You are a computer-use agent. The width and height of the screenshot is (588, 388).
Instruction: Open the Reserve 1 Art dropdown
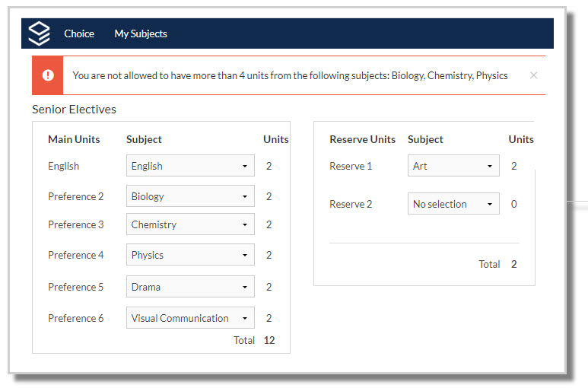[x=453, y=166]
